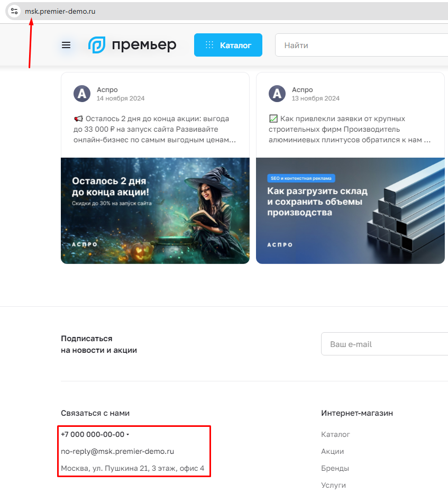Click the Аспро avatar on 14 ноября post
448x493 pixels.
point(82,94)
